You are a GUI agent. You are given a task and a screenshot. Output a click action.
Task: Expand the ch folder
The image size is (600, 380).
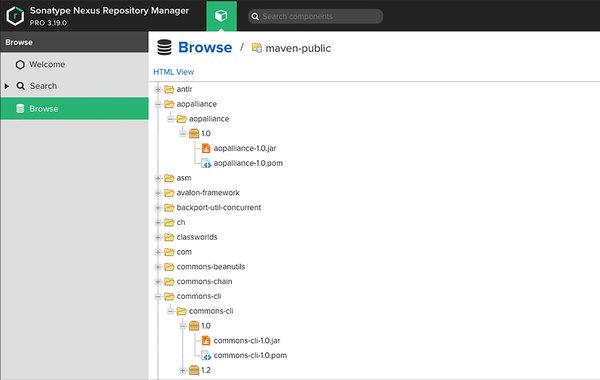[x=158, y=222]
